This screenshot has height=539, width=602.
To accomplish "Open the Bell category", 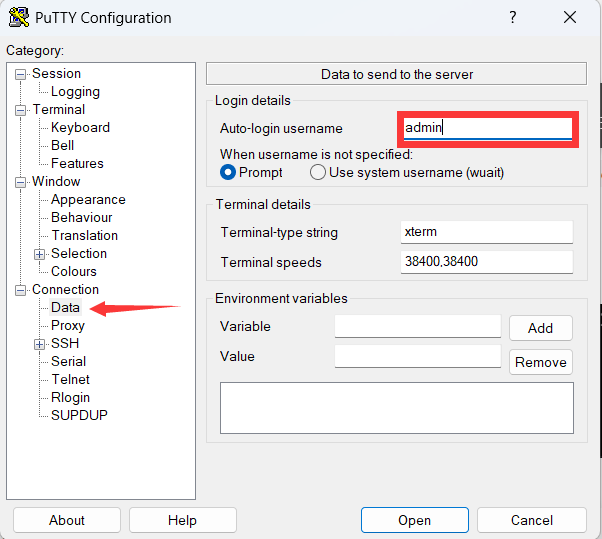I will tap(63, 145).
